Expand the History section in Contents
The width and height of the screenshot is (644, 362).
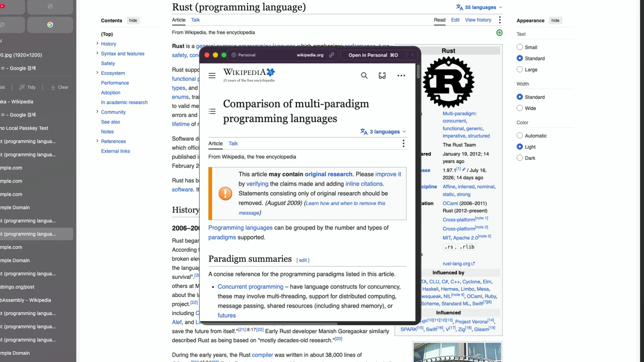coord(97,43)
